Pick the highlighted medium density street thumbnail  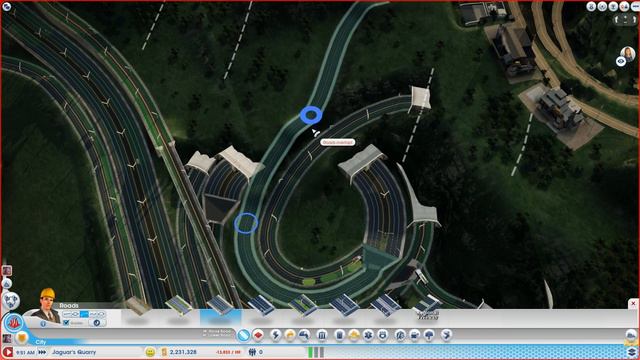[220, 306]
